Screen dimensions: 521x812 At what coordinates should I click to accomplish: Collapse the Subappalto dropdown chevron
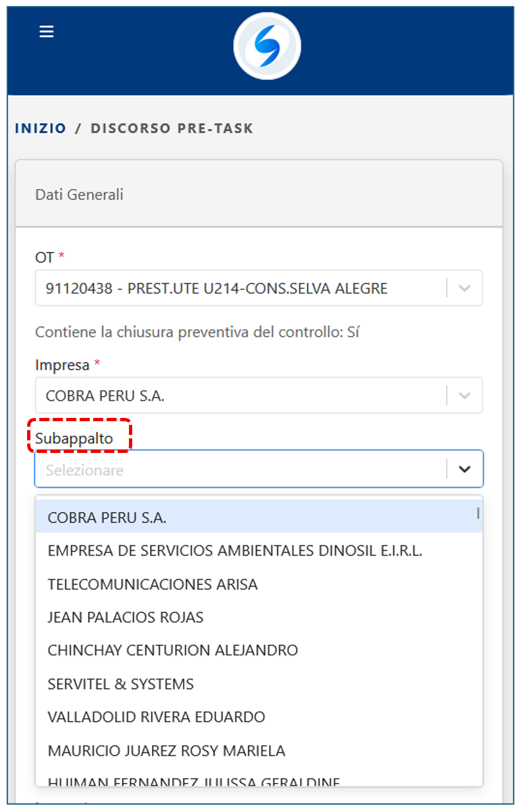click(x=465, y=469)
